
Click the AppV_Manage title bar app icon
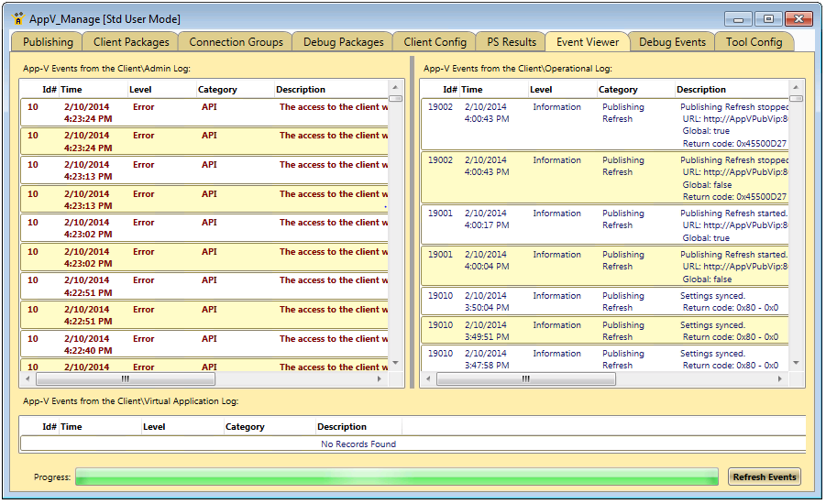pos(18,18)
